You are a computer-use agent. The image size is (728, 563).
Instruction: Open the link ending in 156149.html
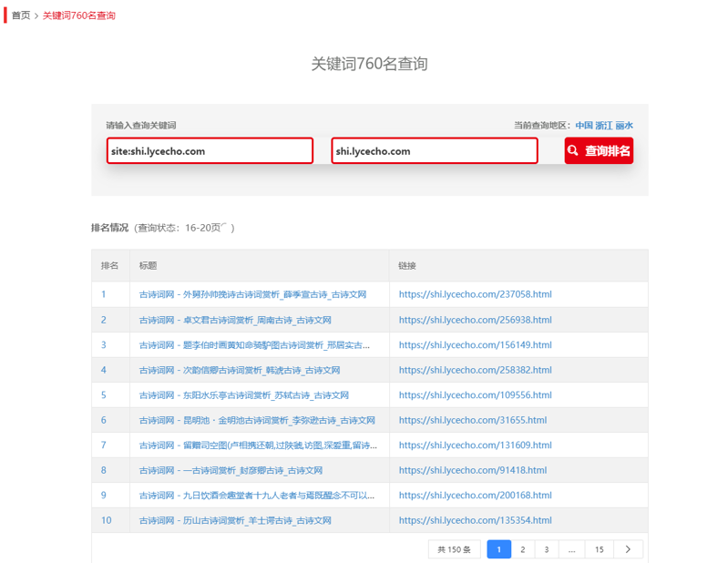(x=475, y=345)
